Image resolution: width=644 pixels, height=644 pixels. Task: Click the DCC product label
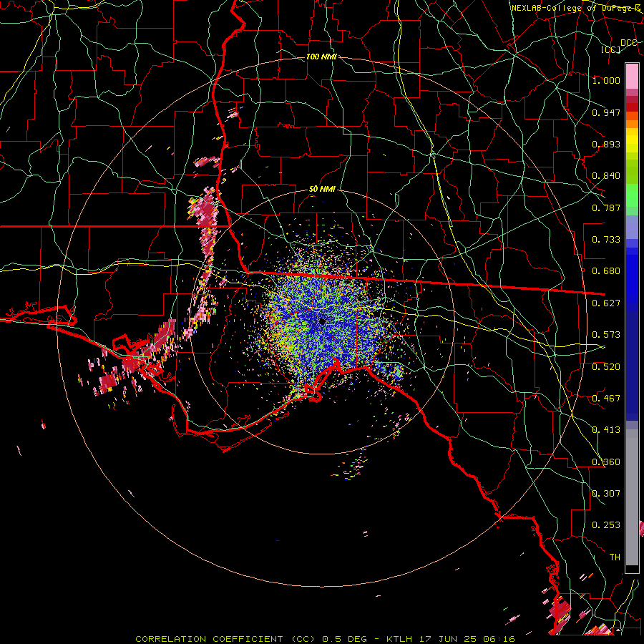point(628,42)
